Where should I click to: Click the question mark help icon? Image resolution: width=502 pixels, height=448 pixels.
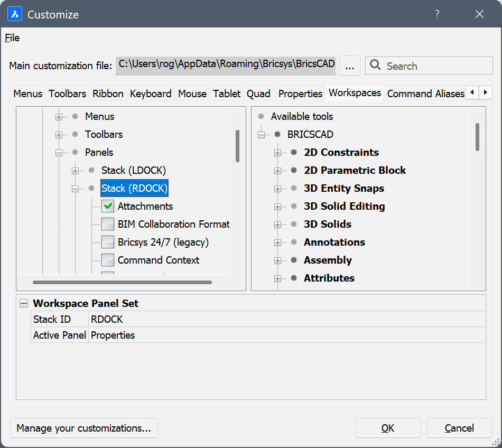click(x=437, y=14)
